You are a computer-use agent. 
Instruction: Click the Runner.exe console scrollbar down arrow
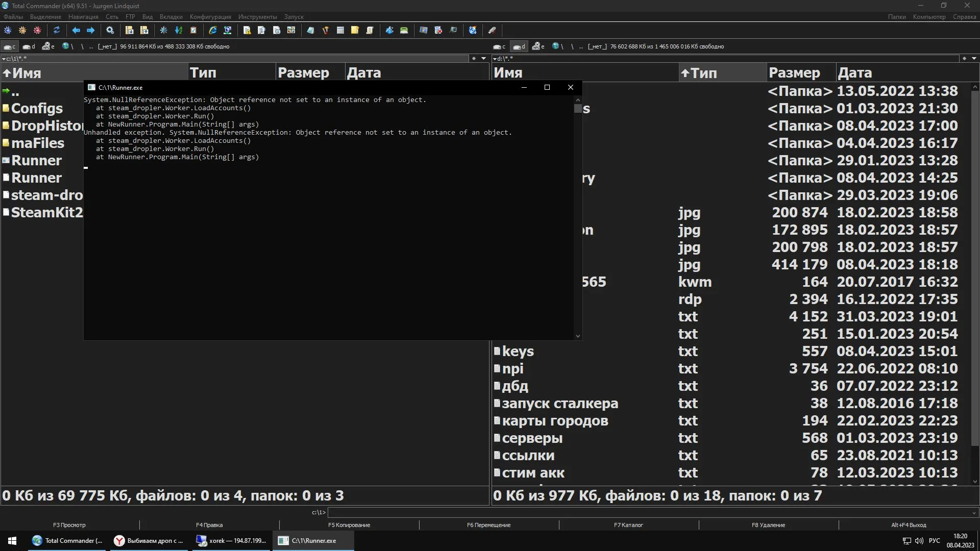578,336
